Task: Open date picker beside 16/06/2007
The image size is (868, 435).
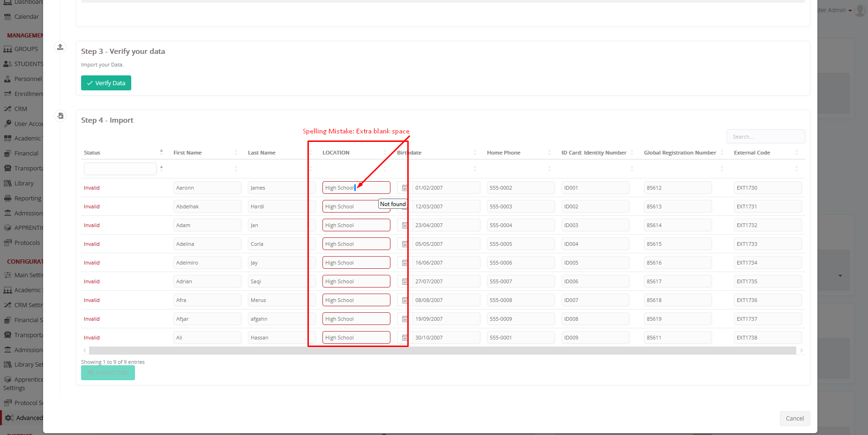Action: click(404, 263)
